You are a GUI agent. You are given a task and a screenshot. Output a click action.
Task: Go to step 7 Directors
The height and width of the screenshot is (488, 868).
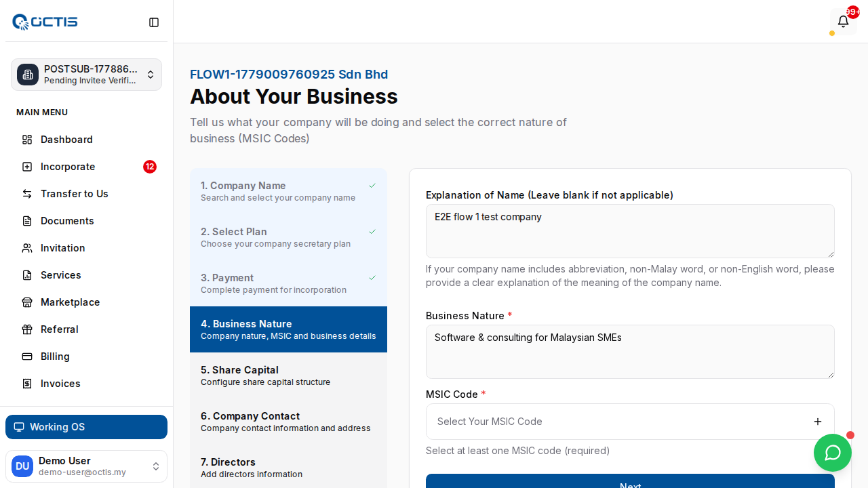tap(288, 468)
